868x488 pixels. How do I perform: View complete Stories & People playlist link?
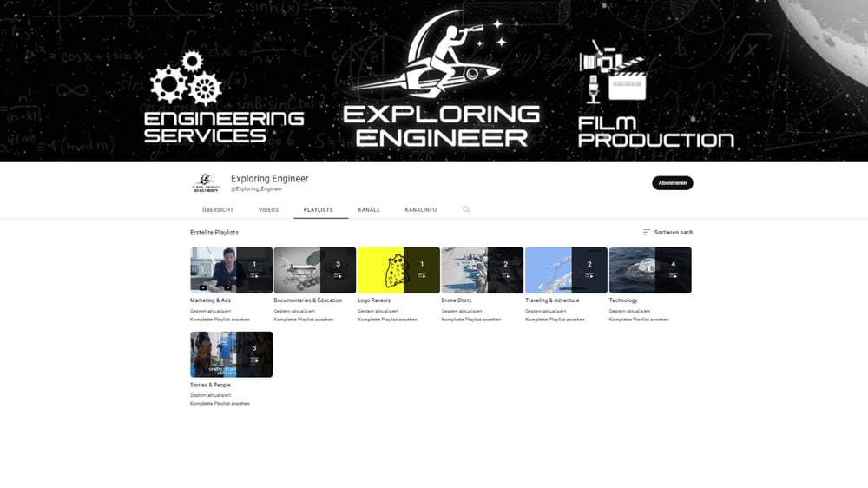point(220,403)
